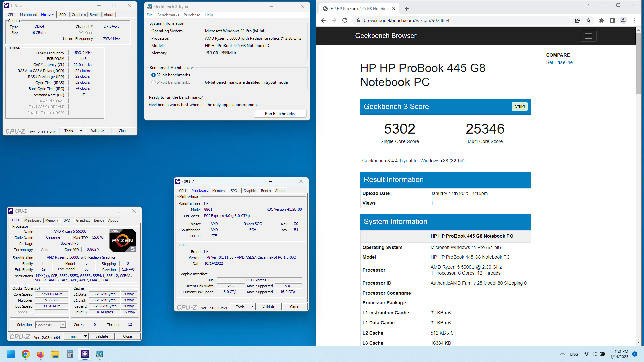Open Chrome extensions puzzle icon

click(602, 20)
